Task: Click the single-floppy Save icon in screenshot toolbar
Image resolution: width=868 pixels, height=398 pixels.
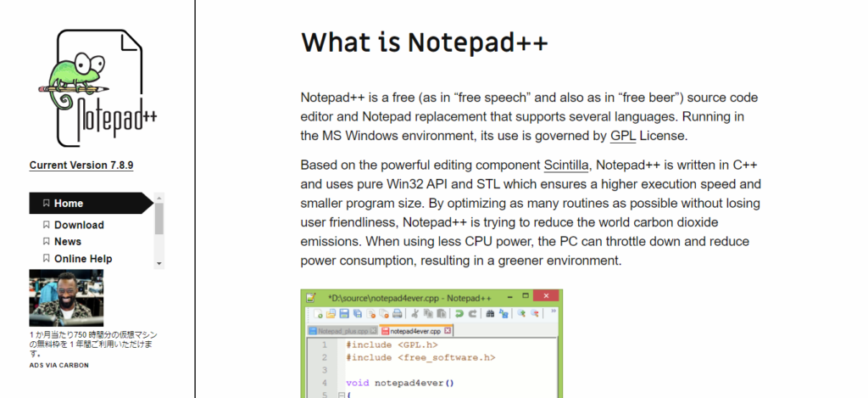Action: [x=344, y=314]
